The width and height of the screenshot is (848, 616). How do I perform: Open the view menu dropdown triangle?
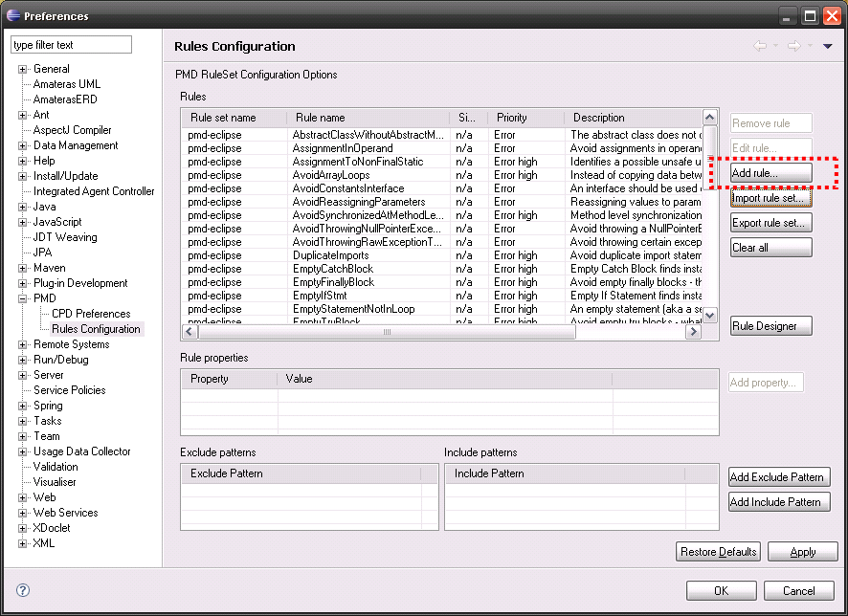click(x=827, y=46)
